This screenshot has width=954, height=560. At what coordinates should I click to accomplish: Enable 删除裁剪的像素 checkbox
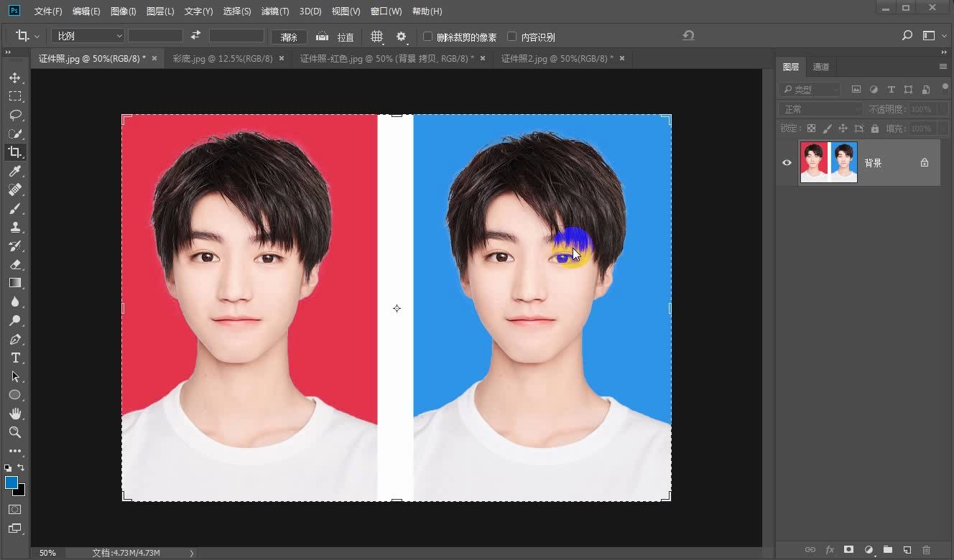point(428,37)
